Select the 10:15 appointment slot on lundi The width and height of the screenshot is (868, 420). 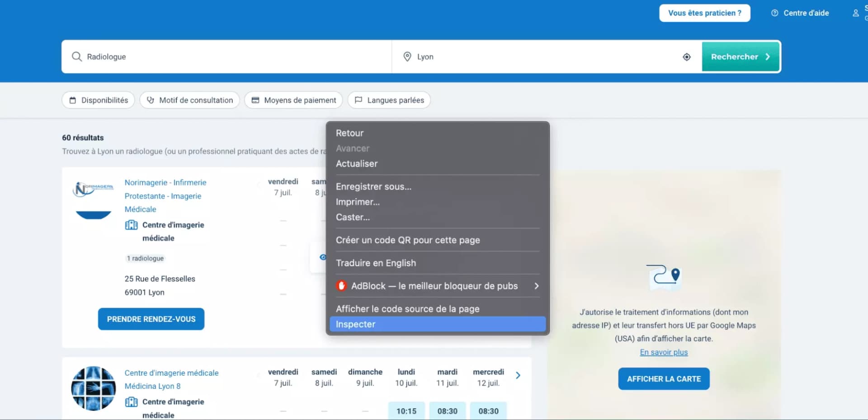click(406, 411)
